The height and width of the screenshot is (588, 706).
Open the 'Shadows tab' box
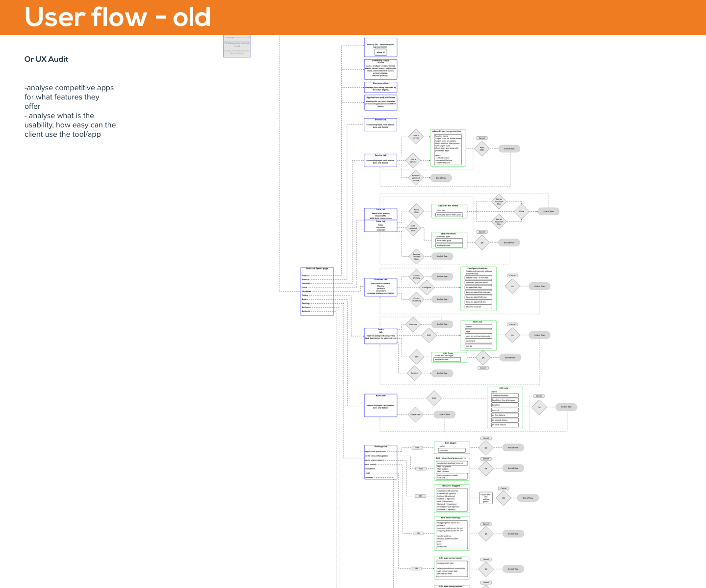coord(380,287)
